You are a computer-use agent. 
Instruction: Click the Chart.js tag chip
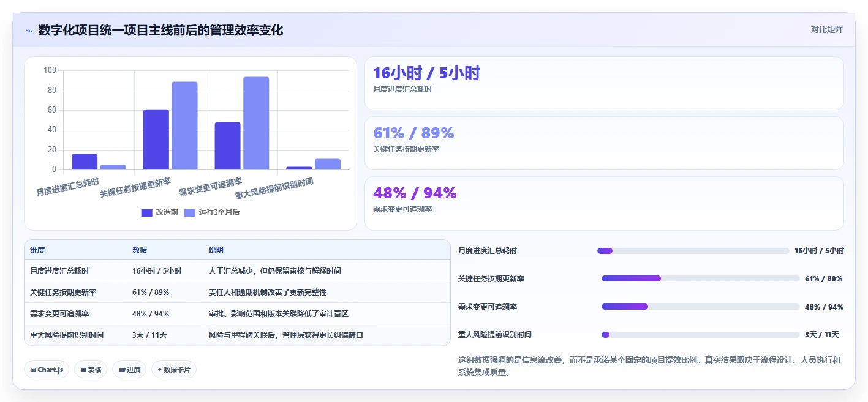tap(47, 370)
